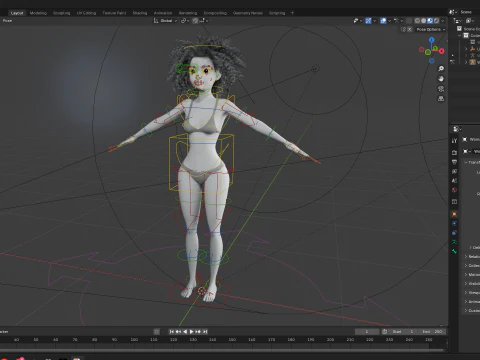Open the Compositing workspace tab
The height and width of the screenshot is (360, 480).
[215, 13]
